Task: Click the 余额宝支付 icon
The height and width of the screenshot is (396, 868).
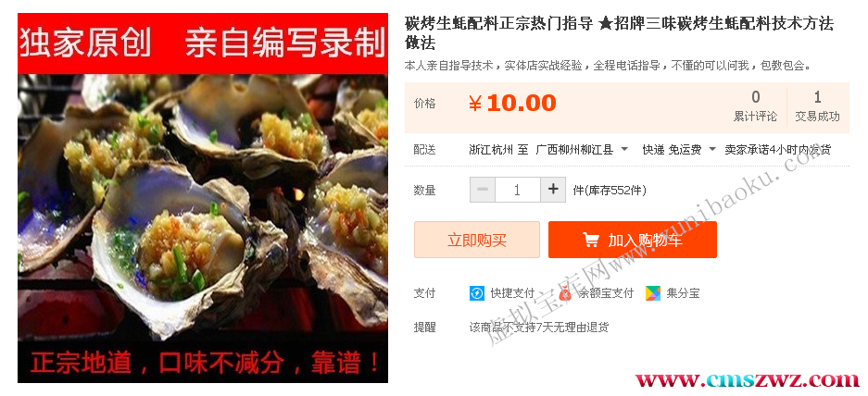Action: pos(564,293)
